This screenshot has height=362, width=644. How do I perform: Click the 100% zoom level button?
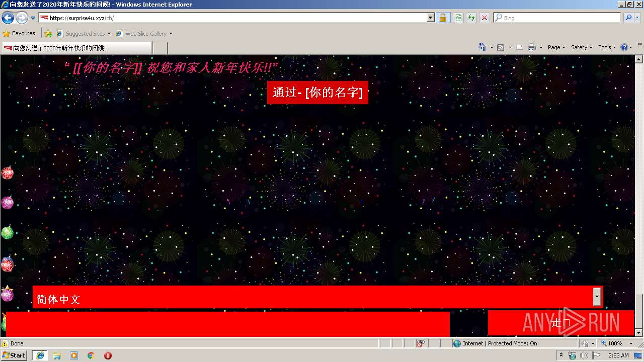coord(611,343)
